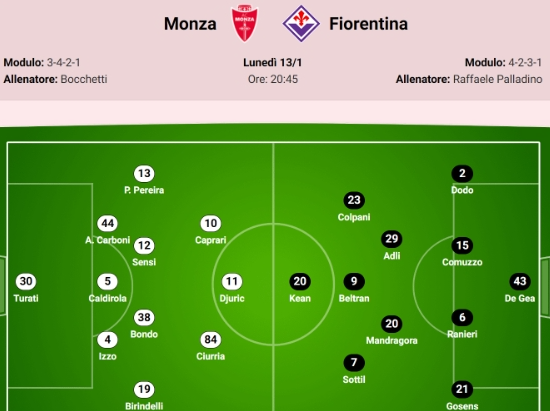Click coach name Raffaele Palladino
550x411 pixels.
(497, 79)
